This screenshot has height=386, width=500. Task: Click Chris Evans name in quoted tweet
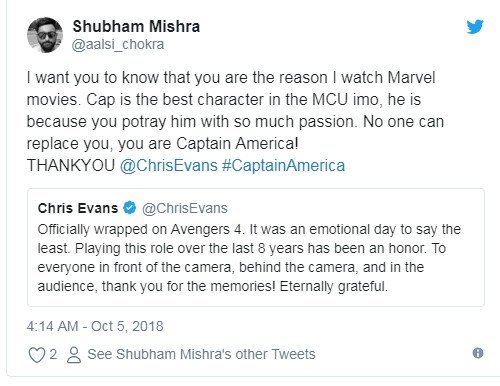point(78,208)
